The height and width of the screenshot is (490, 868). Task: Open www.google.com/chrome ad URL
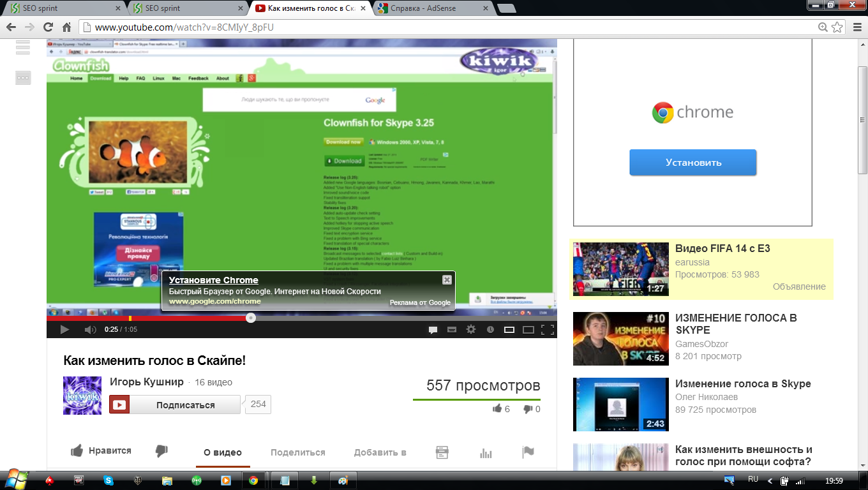(x=215, y=301)
